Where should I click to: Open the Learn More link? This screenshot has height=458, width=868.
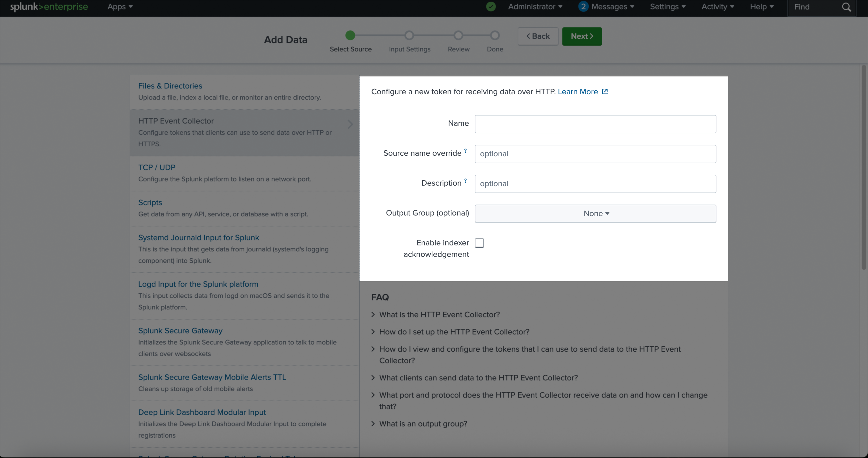tap(578, 92)
